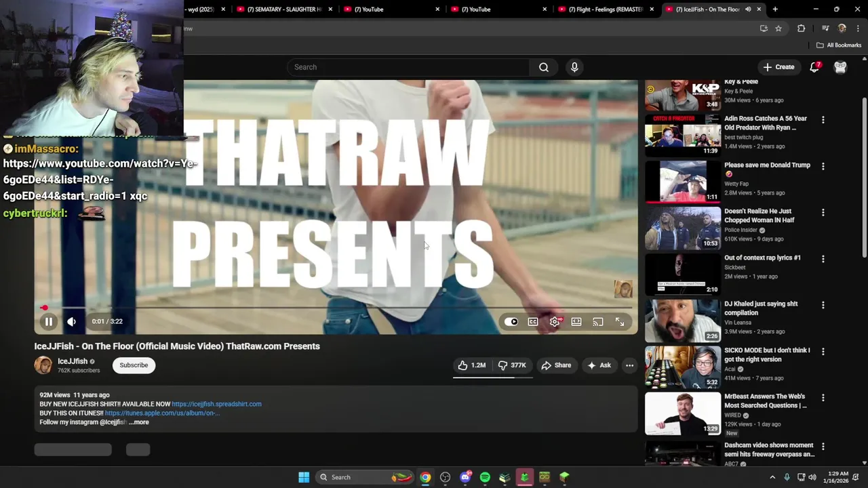Open the Key & Peele video thumbnail
Image resolution: width=868 pixels, height=488 pixels.
(682, 94)
